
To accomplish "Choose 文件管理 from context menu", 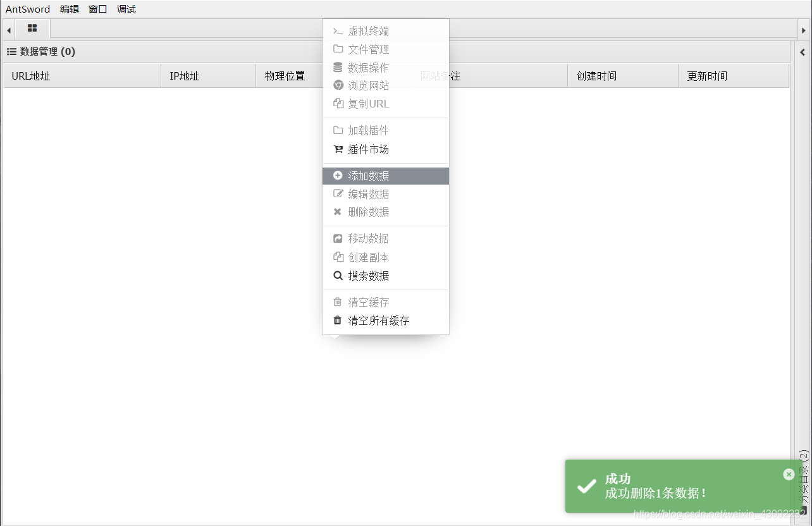I will tap(386, 49).
